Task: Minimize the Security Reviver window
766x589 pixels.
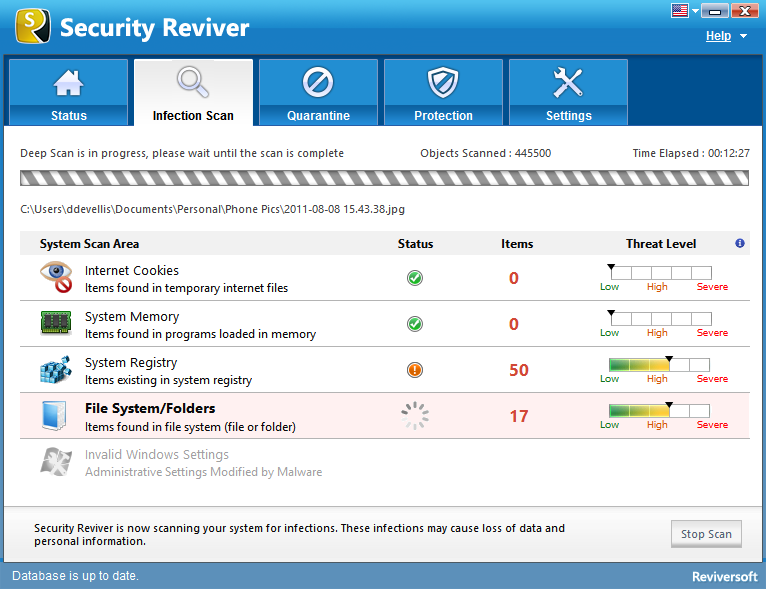Action: click(715, 10)
